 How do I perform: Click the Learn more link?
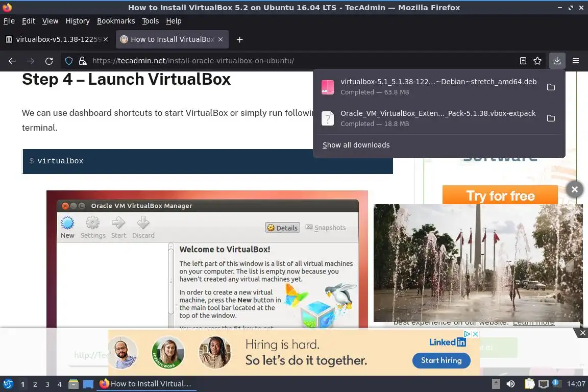[533, 323]
